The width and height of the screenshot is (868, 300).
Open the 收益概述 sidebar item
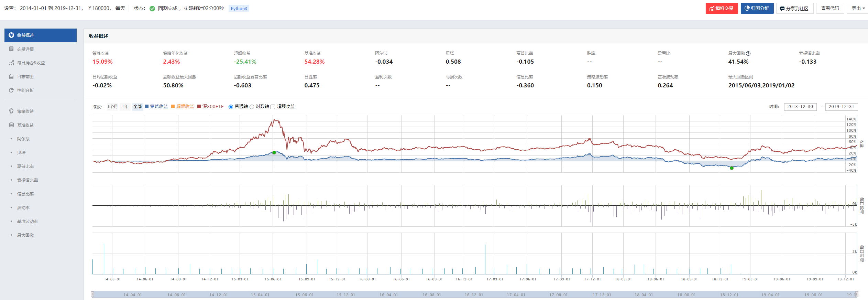tap(41, 35)
